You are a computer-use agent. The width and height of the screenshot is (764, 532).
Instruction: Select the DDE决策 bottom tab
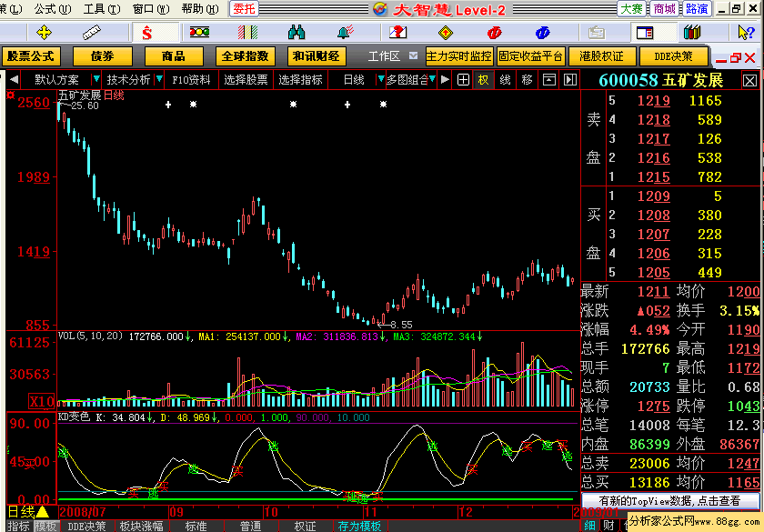[86, 526]
